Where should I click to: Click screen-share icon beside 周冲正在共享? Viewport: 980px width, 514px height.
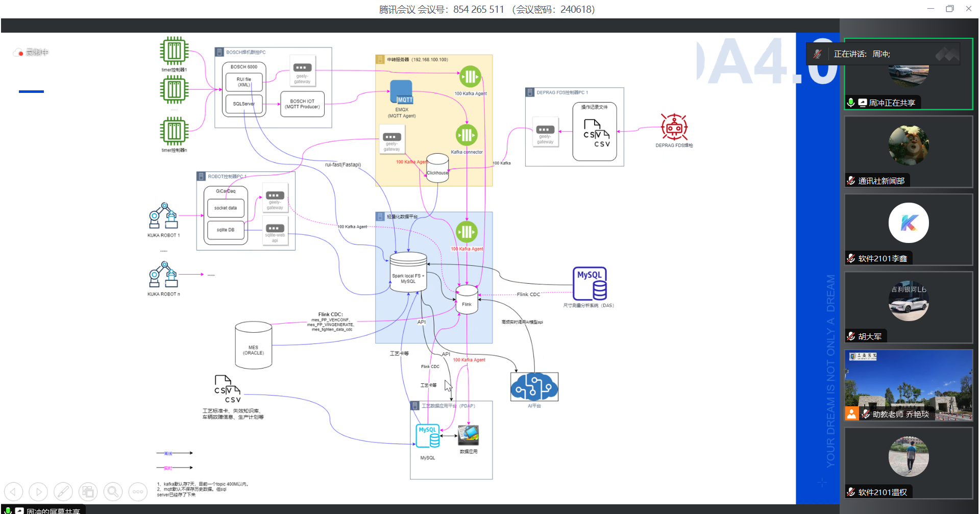tap(863, 103)
